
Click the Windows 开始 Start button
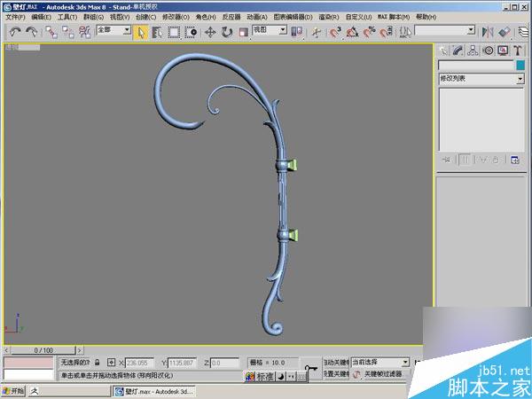[13, 391]
